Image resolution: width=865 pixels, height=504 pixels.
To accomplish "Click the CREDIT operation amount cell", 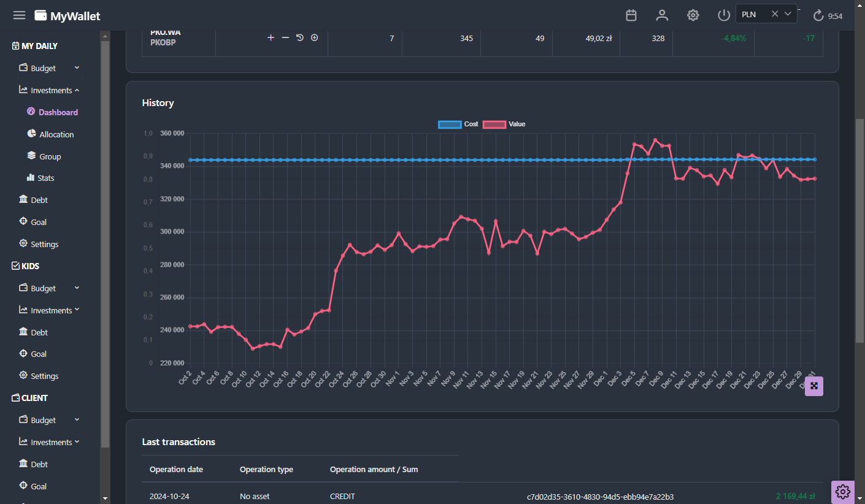I will click(342, 497).
